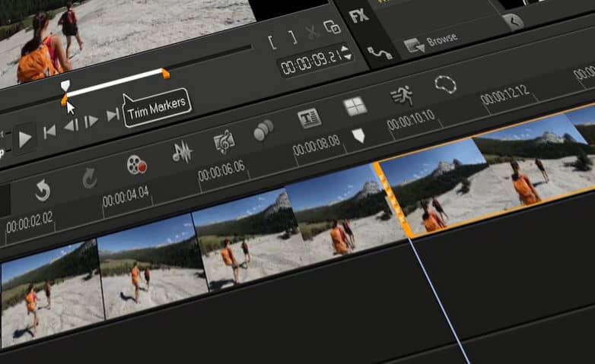This screenshot has width=595, height=364.
Task: Click the 00:00:12.12 ruler timestamp
Action: pos(504,96)
